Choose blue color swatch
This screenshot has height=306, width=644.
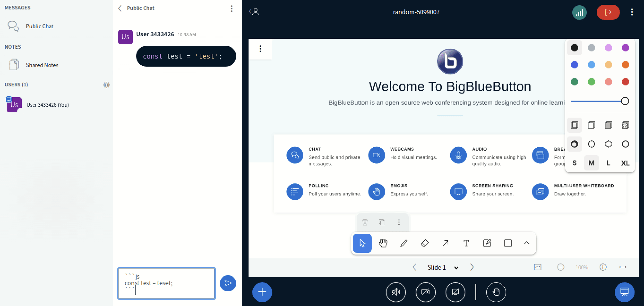click(x=574, y=65)
